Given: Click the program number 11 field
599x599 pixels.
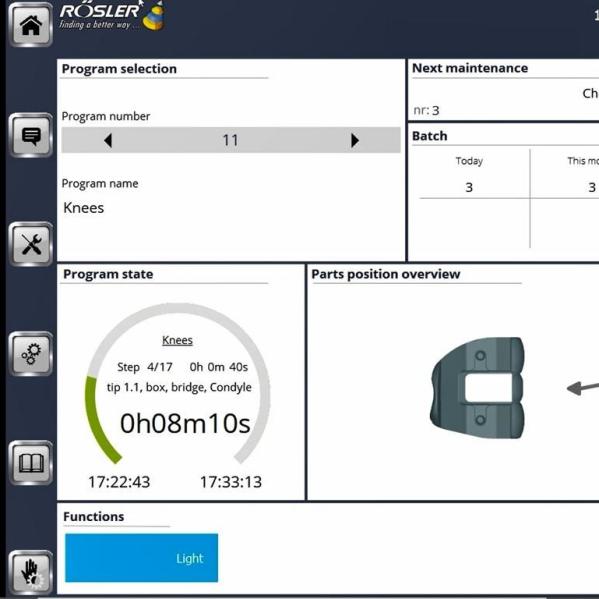Looking at the screenshot, I should pos(231,140).
